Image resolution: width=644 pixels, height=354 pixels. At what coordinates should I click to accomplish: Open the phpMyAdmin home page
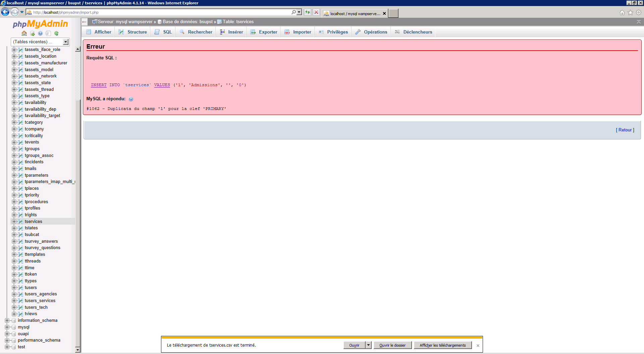point(24,34)
